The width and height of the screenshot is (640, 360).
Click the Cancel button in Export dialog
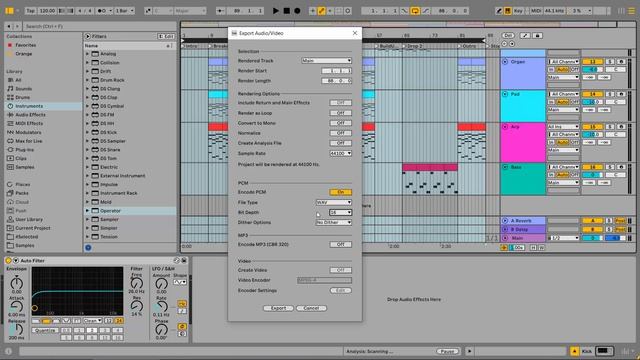[311, 308]
